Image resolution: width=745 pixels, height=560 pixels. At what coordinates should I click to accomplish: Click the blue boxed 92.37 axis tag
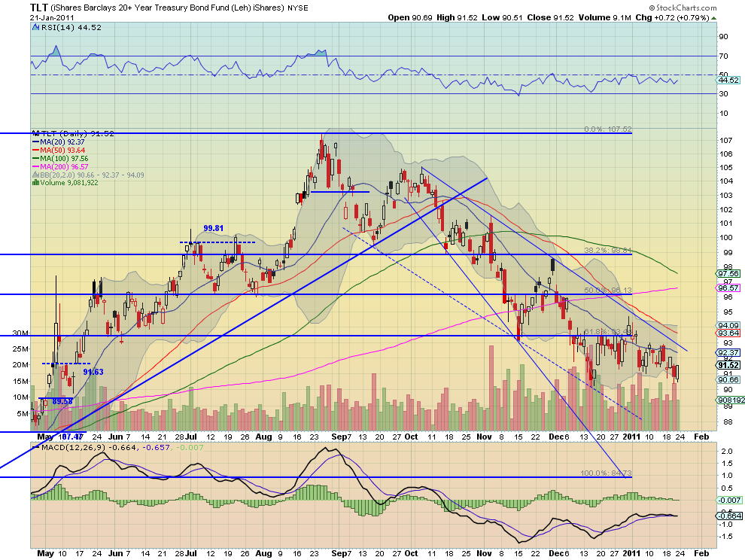tap(729, 353)
